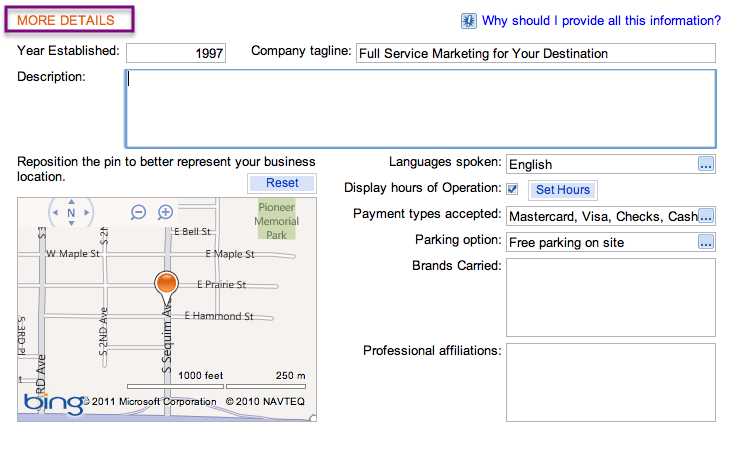Click the Company tagline text field
This screenshot has width=734, height=473.
pos(535,53)
